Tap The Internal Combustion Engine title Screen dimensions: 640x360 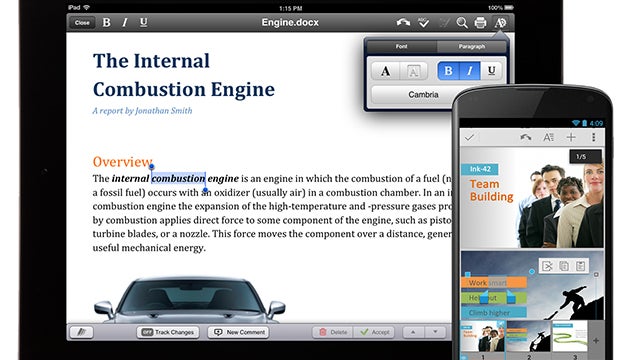click(184, 75)
